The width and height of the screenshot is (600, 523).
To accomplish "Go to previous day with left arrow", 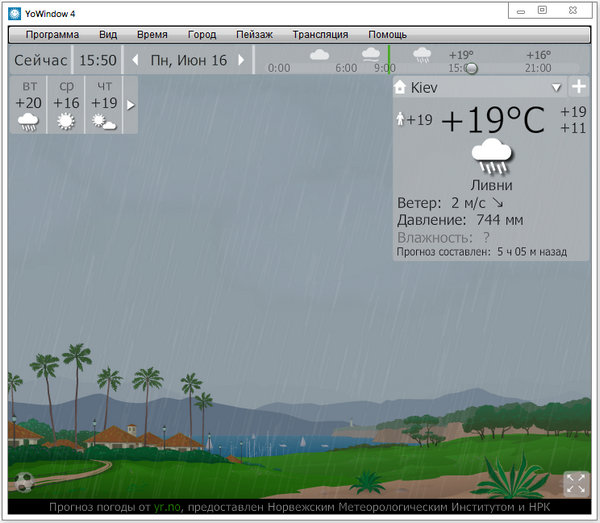I will 136,61.
